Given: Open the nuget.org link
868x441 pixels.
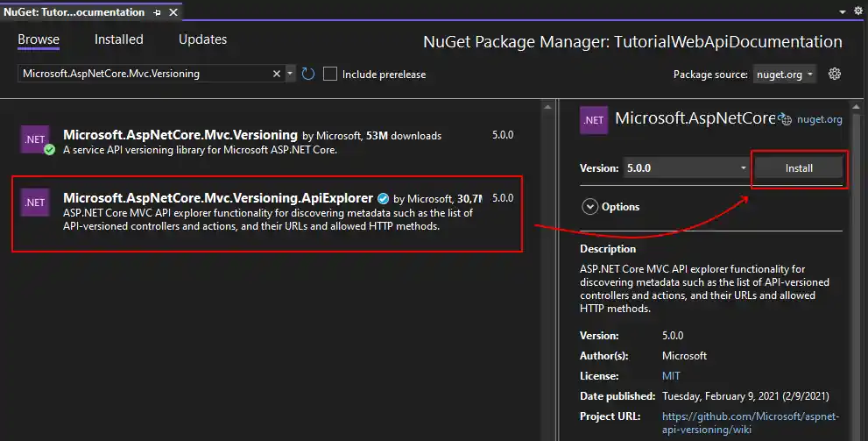Looking at the screenshot, I should tap(819, 119).
